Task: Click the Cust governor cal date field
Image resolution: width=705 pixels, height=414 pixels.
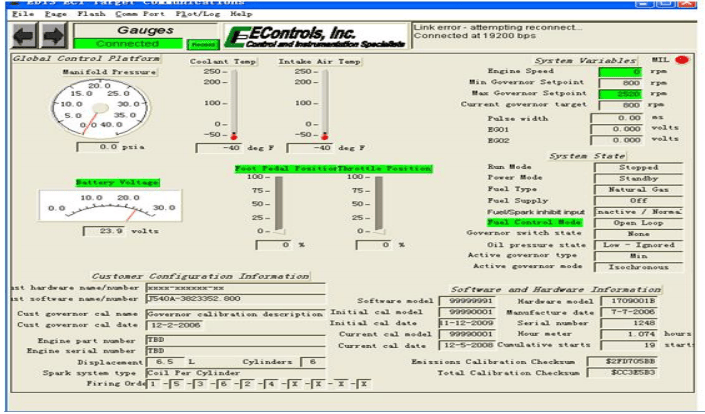Action: [174, 325]
